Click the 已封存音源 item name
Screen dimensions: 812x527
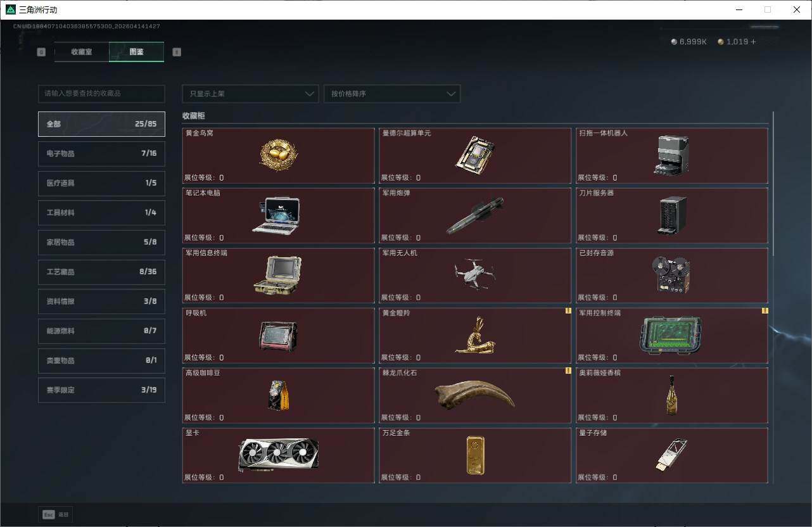coord(597,253)
